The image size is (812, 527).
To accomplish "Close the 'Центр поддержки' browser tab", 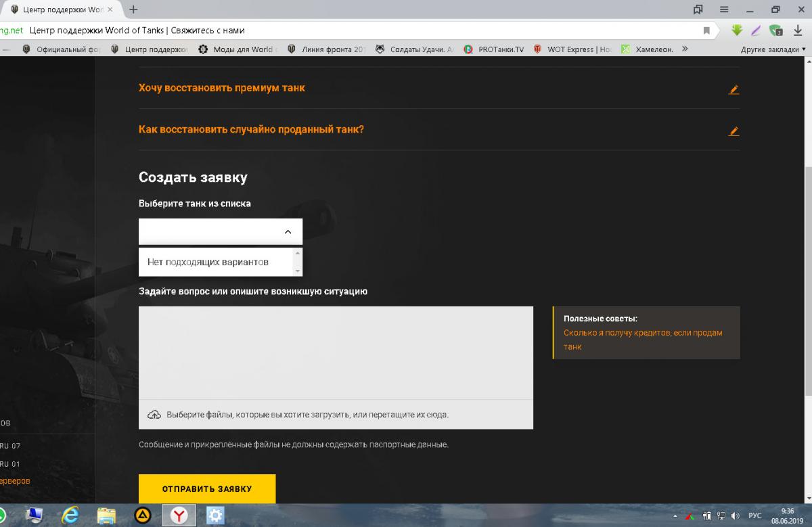I will click(110, 9).
